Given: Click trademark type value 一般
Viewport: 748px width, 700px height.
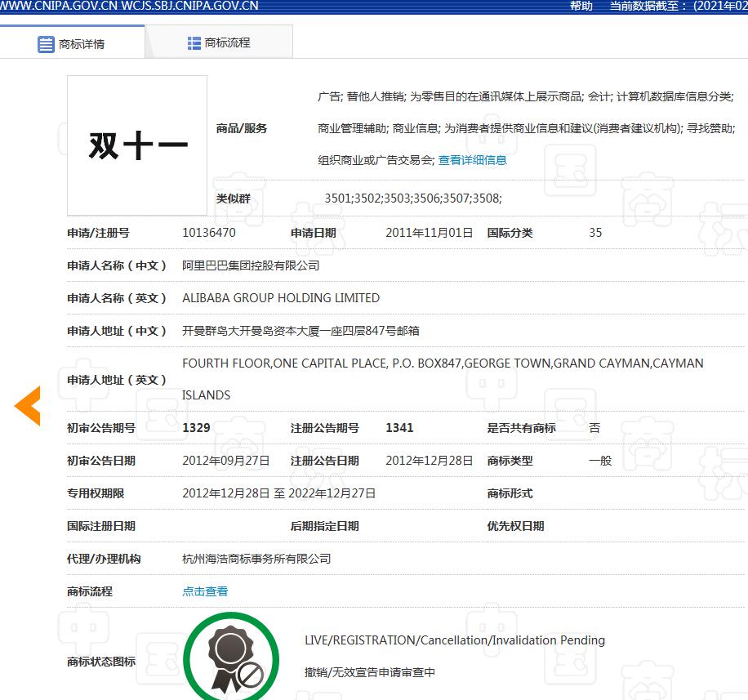Looking at the screenshot, I should [x=600, y=461].
